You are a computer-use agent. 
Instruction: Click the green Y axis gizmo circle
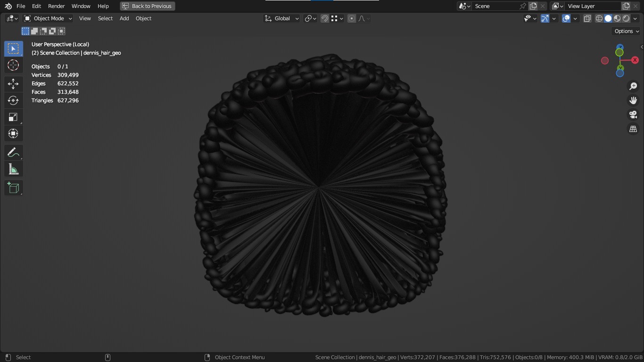click(x=619, y=52)
